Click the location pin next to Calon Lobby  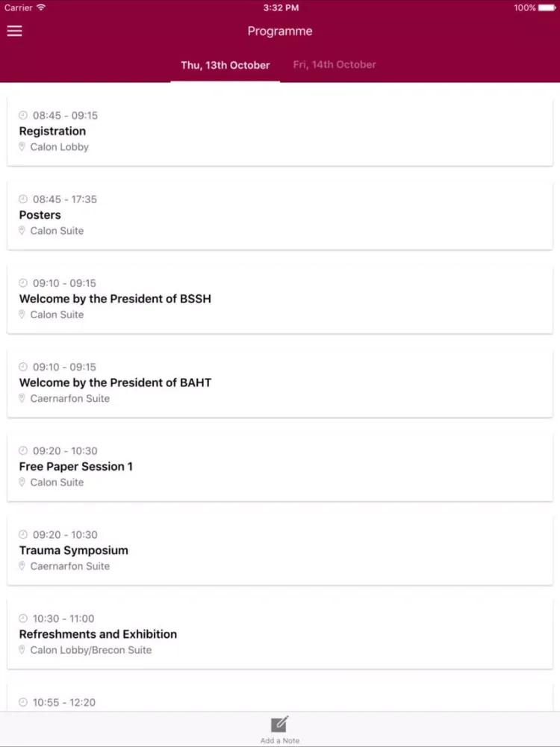point(22,146)
